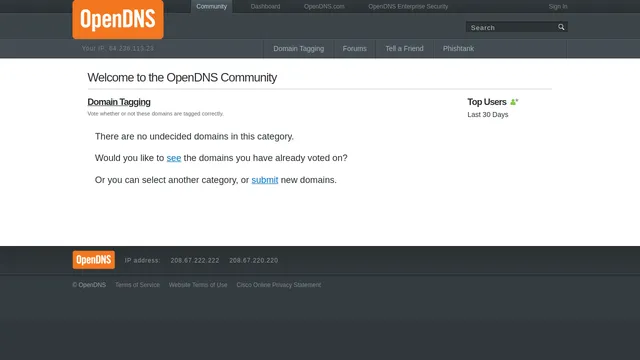This screenshot has height=360, width=640.
Task: Click the Domain Tagging heading link
Action: coord(119,102)
